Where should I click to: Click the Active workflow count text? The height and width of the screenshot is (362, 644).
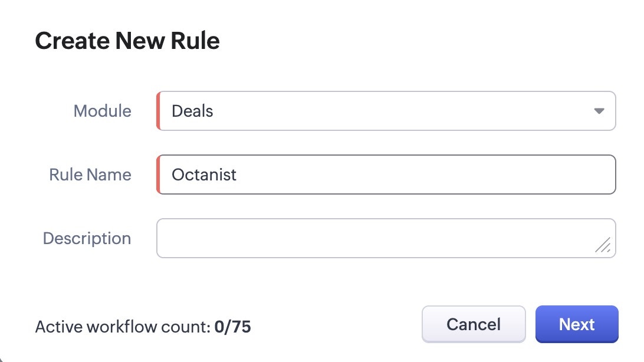(143, 326)
